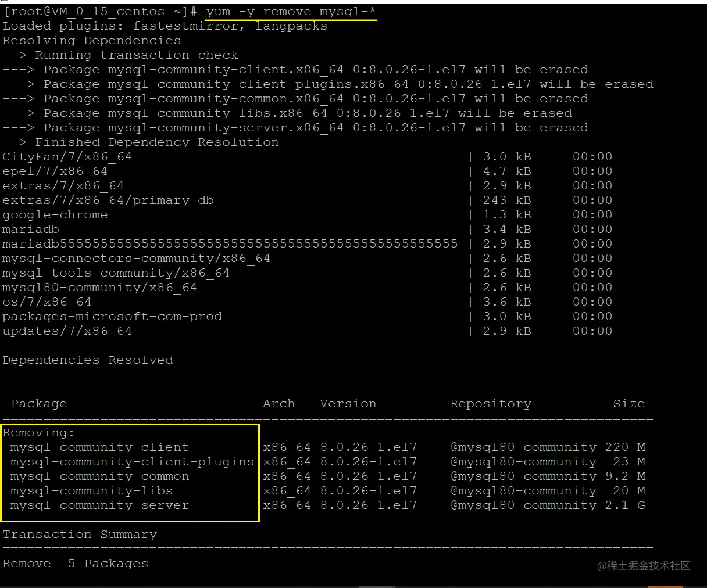Screen dimensions: 707x588
Task: Click '@mysql80-community' in the mysql-community-server row
Action: [523, 505]
